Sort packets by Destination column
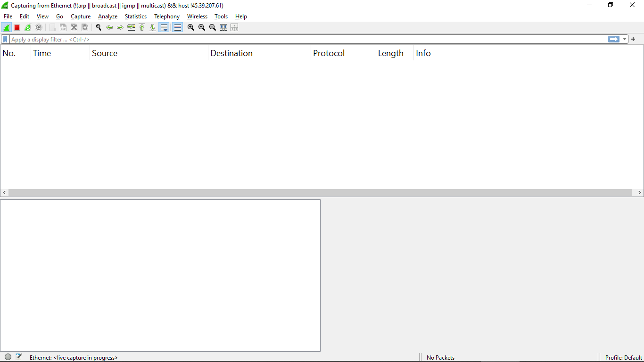The height and width of the screenshot is (362, 644). coord(260,53)
